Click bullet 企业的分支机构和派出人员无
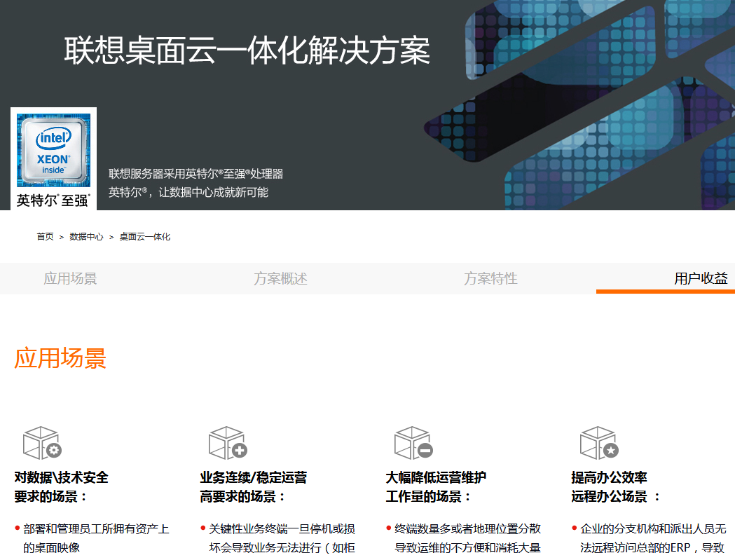 coord(653,529)
